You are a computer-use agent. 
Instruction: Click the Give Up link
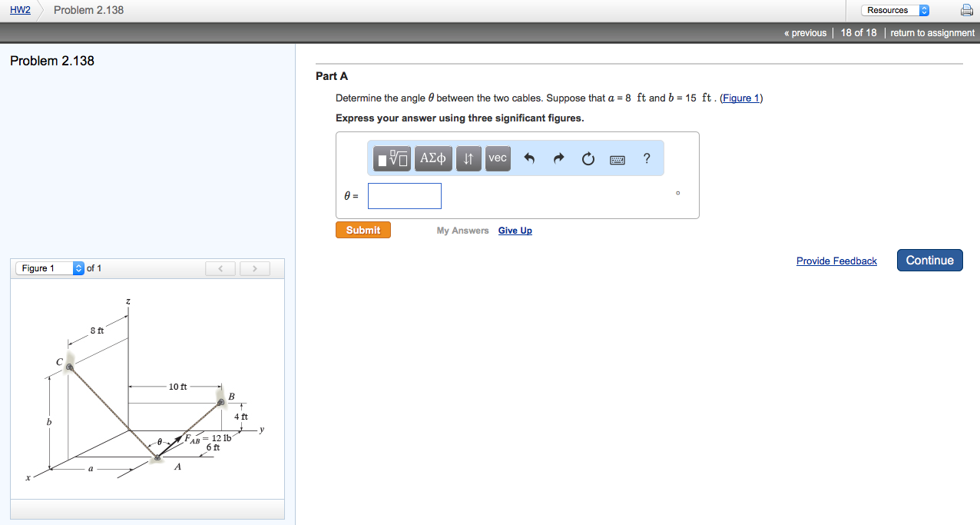(515, 231)
